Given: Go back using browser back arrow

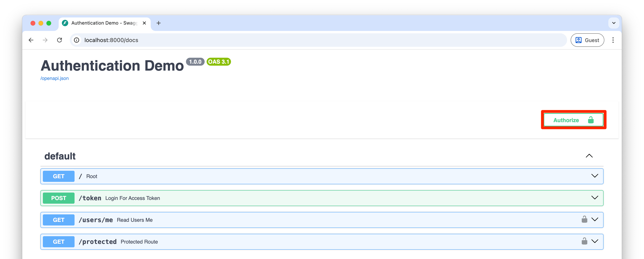Looking at the screenshot, I should 31,40.
